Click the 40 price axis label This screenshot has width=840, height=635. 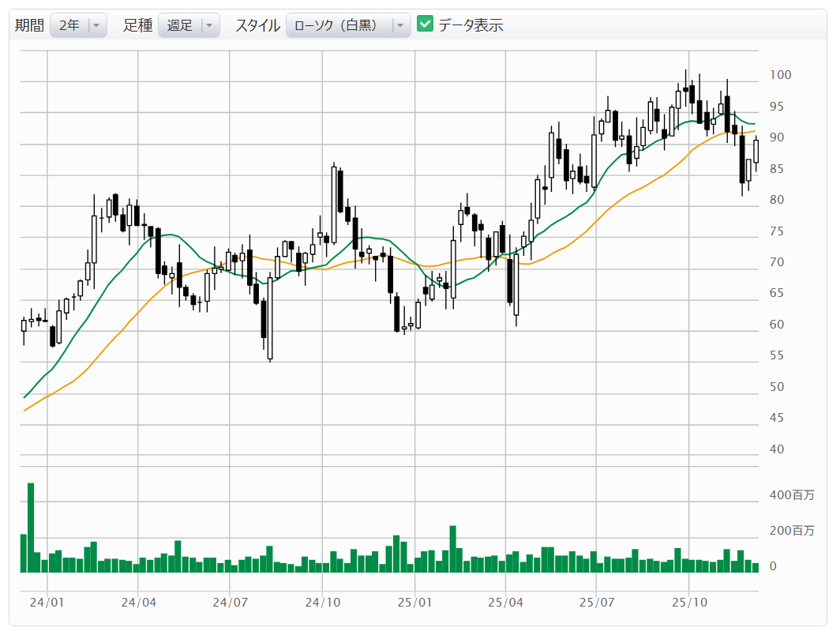[777, 449]
